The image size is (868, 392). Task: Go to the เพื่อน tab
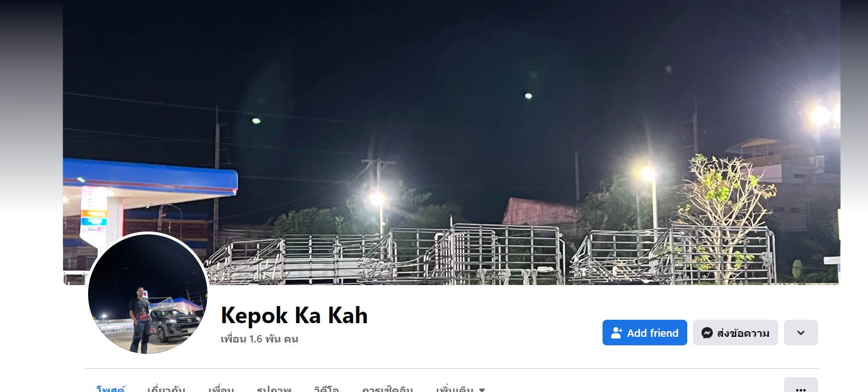click(x=221, y=389)
